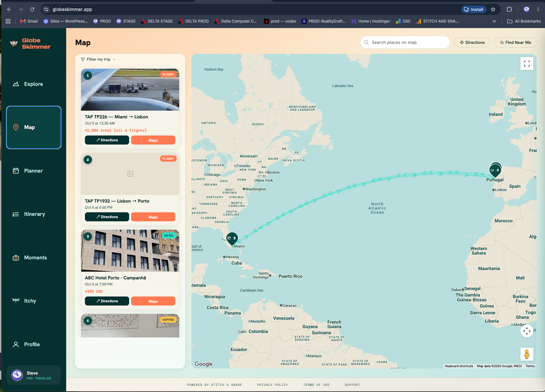Screen dimensions: 545x392
Task: Open the map Terms link
Action: [530, 366]
